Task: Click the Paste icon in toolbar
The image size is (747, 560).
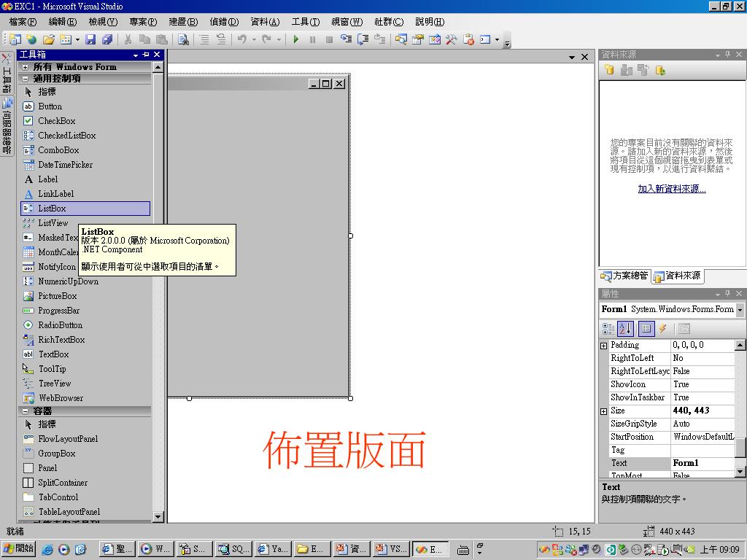Action: point(162,39)
